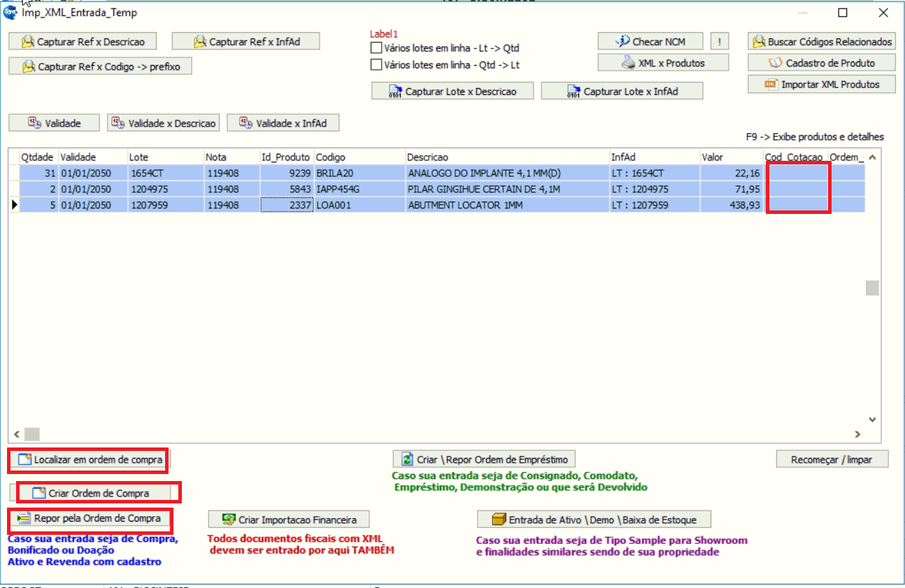This screenshot has height=588, width=905.
Task: Click Buscar Códigos Relacionados button
Action: [x=821, y=42]
